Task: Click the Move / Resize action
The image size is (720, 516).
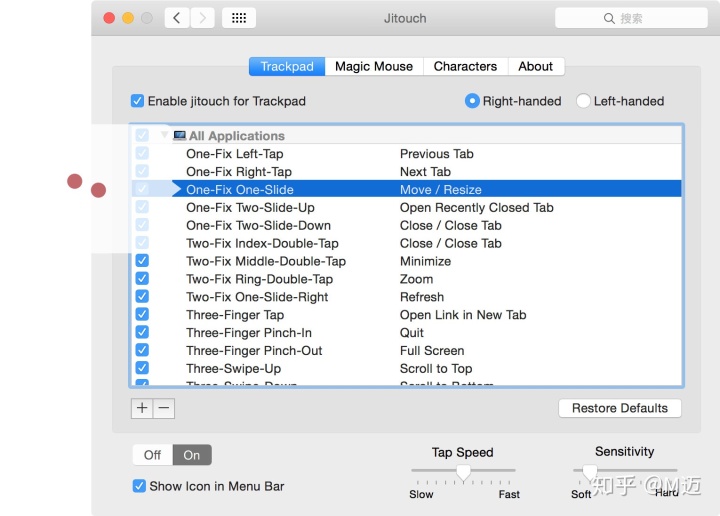Action: click(441, 190)
